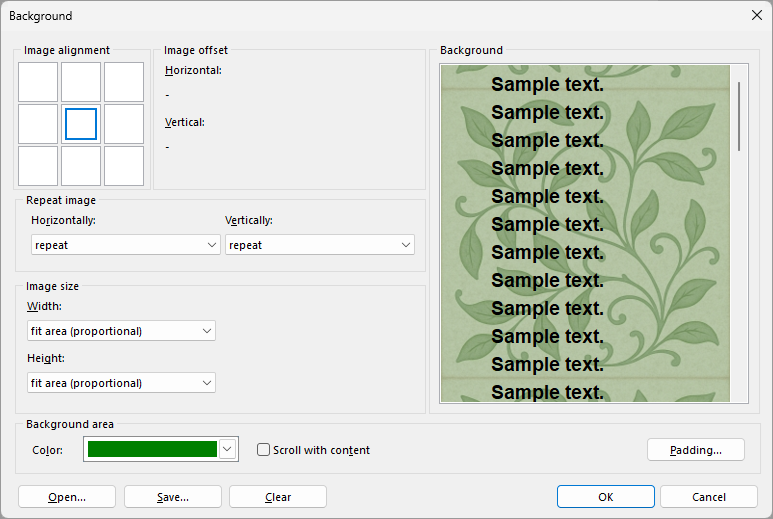The height and width of the screenshot is (519, 773).
Task: Click the green background color swatch
Action: pyautogui.click(x=152, y=450)
